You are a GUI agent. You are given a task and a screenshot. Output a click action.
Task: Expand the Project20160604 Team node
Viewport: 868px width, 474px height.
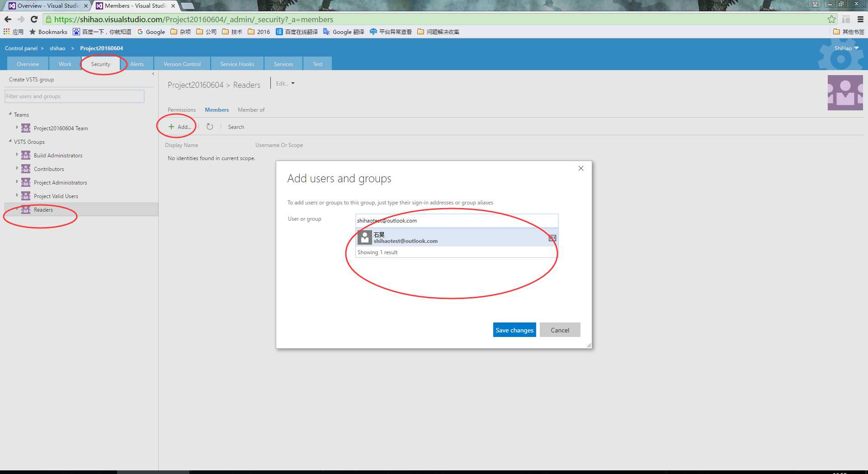tap(17, 128)
